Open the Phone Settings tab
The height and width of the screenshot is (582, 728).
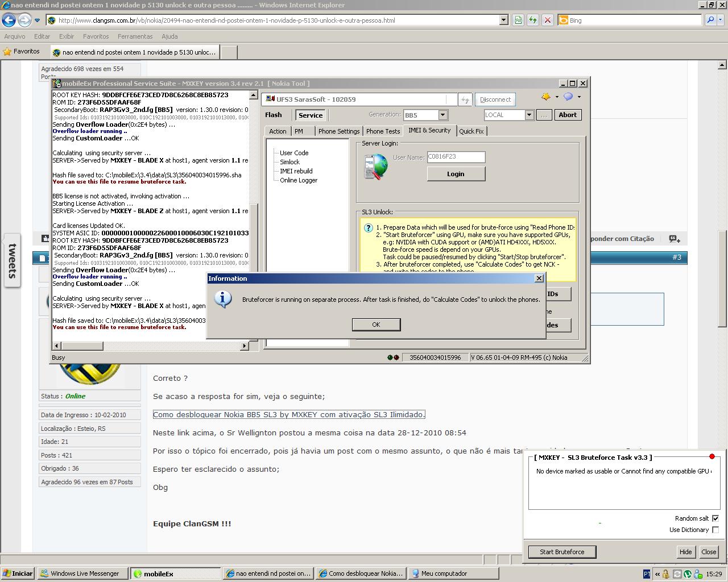[339, 131]
